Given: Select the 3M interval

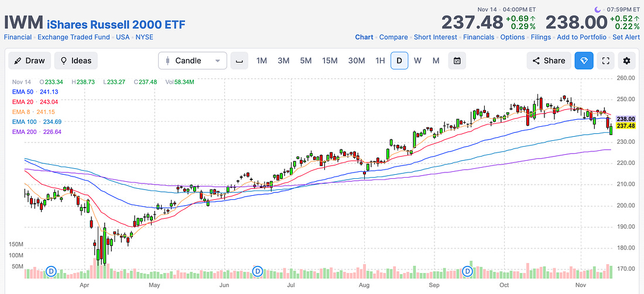Looking at the screenshot, I should pos(283,61).
